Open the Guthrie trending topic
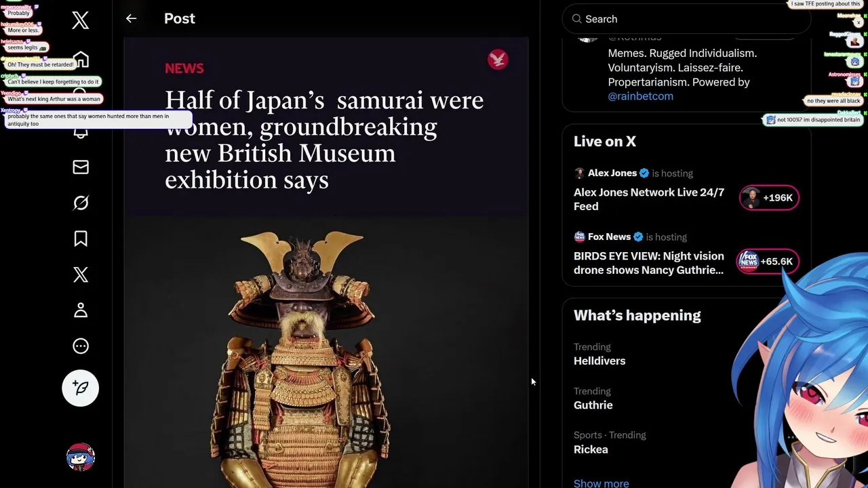This screenshot has height=488, width=868. [593, 405]
